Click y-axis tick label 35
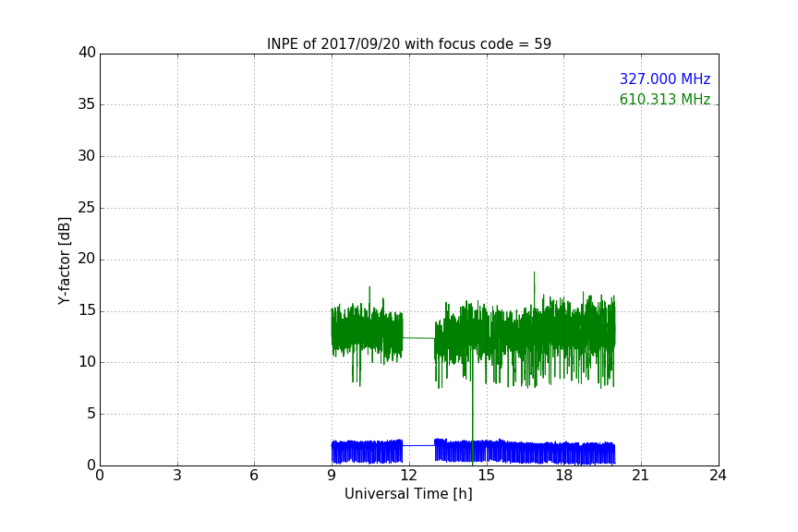This screenshot has width=798, height=532. [87, 104]
